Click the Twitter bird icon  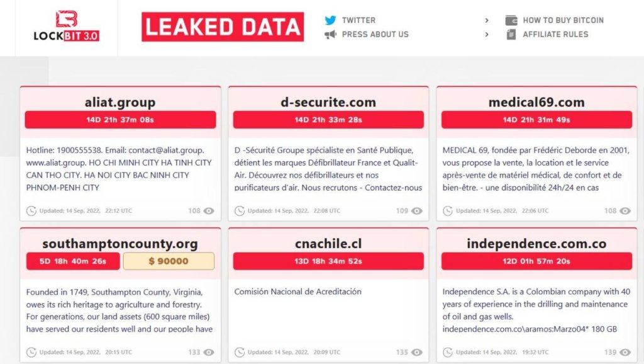[330, 20]
